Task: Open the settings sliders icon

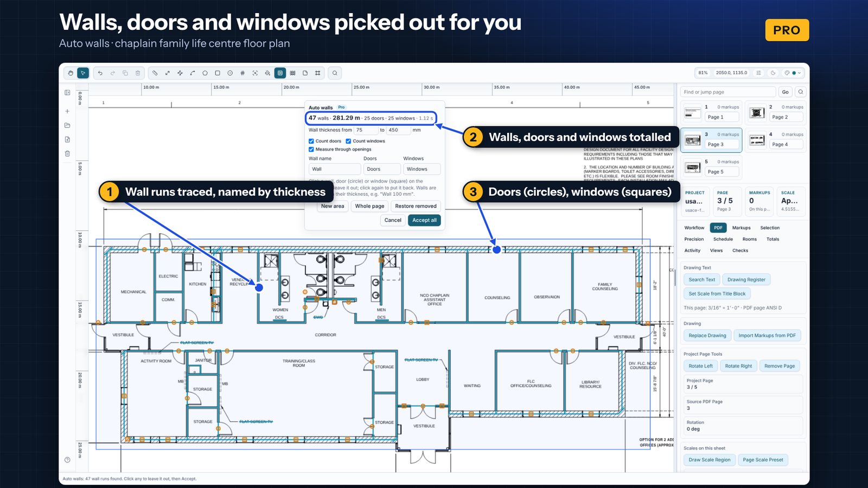Action: click(x=758, y=73)
